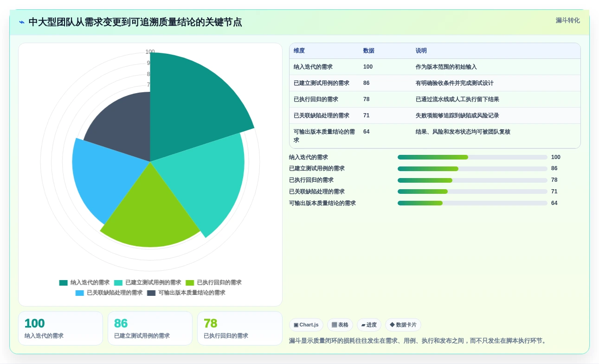Click the 维度 column header

coord(299,51)
